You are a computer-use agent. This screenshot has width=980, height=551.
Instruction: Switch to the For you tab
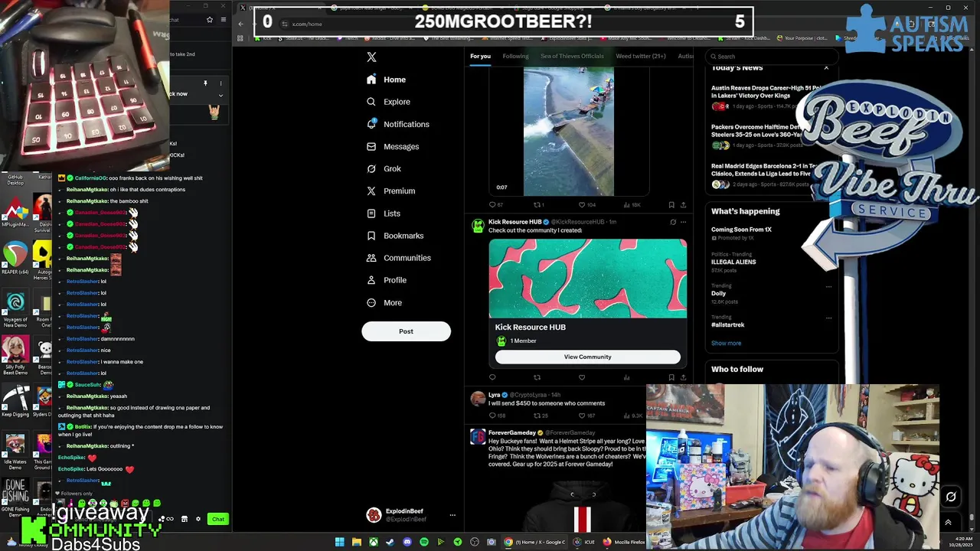480,56
